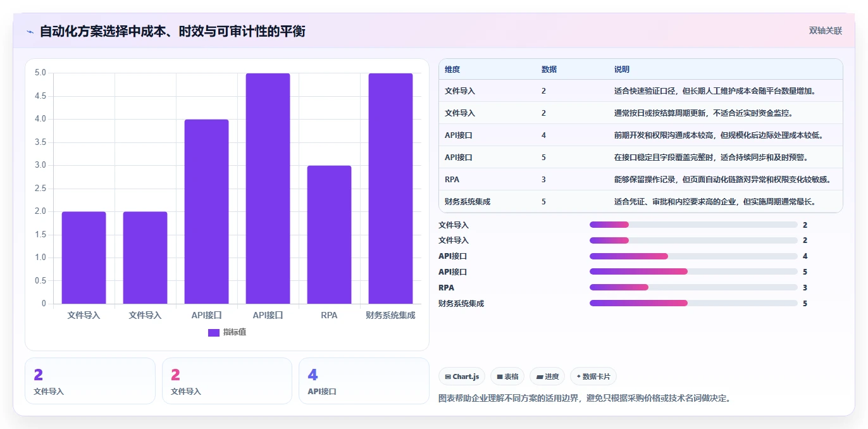Click the 2.5 label on the y-axis

click(40, 189)
